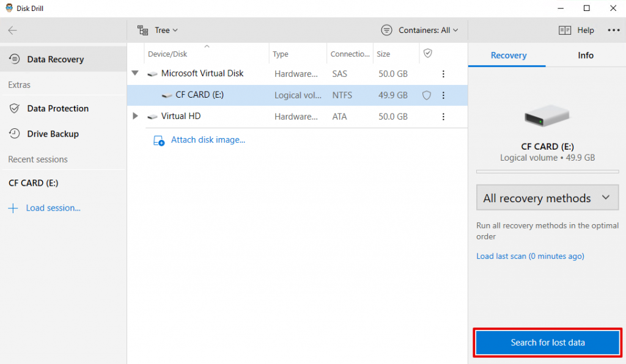Open the Tree view dropdown
This screenshot has height=364, width=626.
(x=158, y=30)
